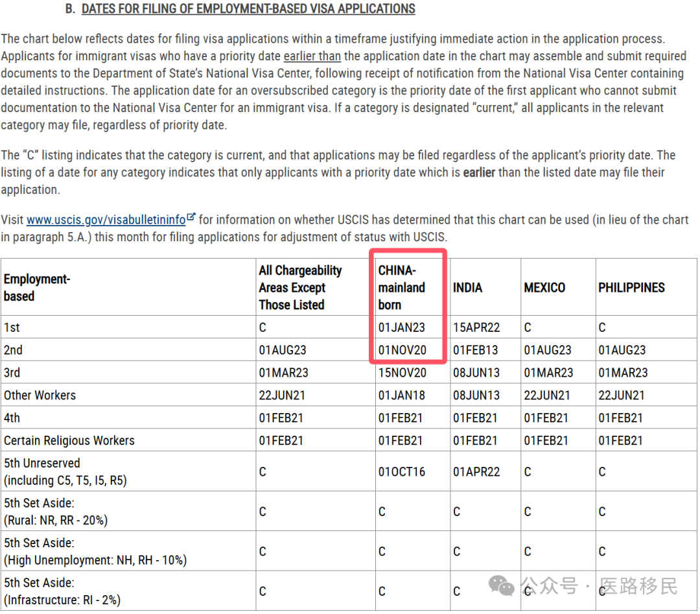Click "01AUG23" for 2nd under PHILIPPINES
The width and height of the screenshot is (700, 614).
pos(622,350)
